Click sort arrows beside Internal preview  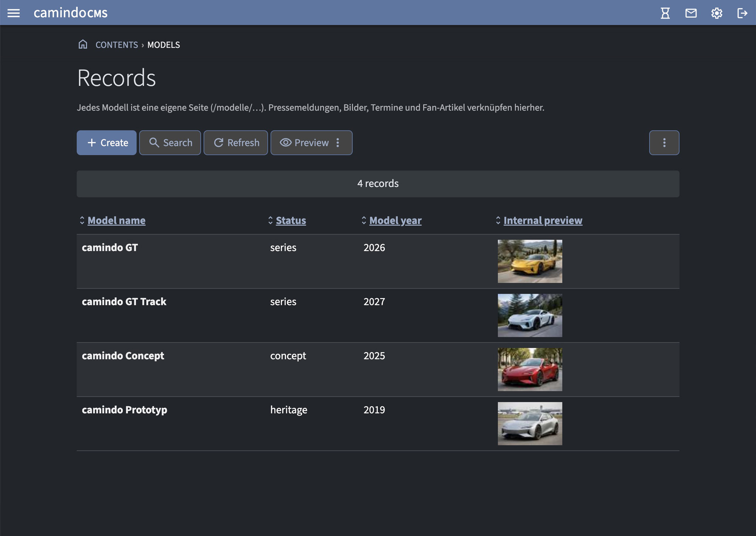498,220
